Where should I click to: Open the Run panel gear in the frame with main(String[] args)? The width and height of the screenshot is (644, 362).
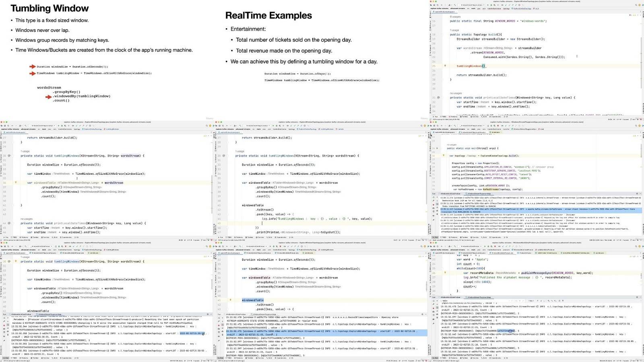(x=638, y=194)
